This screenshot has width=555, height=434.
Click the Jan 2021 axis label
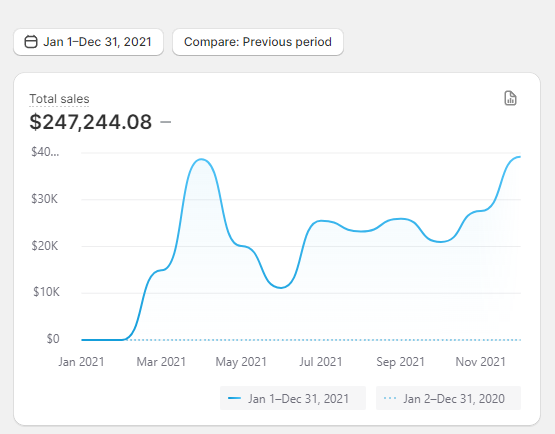81,362
